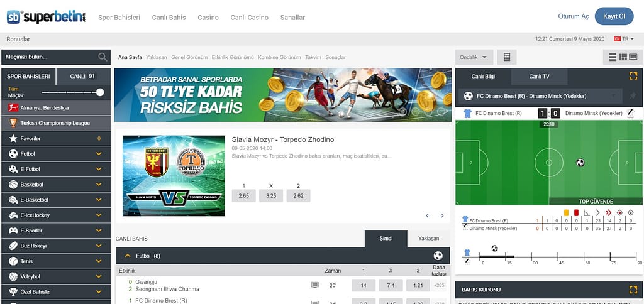Click the Özel Bahisler trophy icon

click(x=13, y=291)
